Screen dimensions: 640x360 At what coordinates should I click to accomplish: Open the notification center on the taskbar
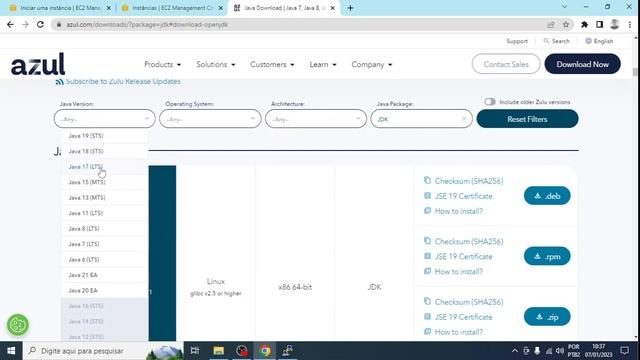tap(624, 351)
